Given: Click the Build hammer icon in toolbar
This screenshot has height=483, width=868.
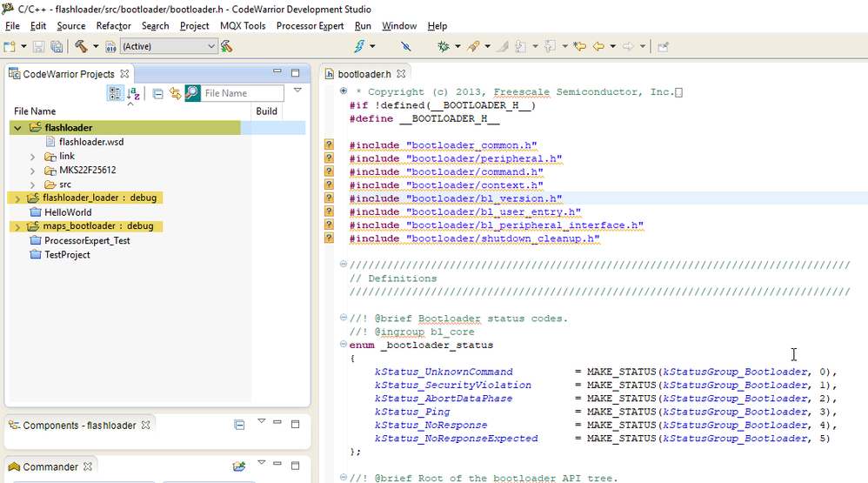Looking at the screenshot, I should (81, 46).
